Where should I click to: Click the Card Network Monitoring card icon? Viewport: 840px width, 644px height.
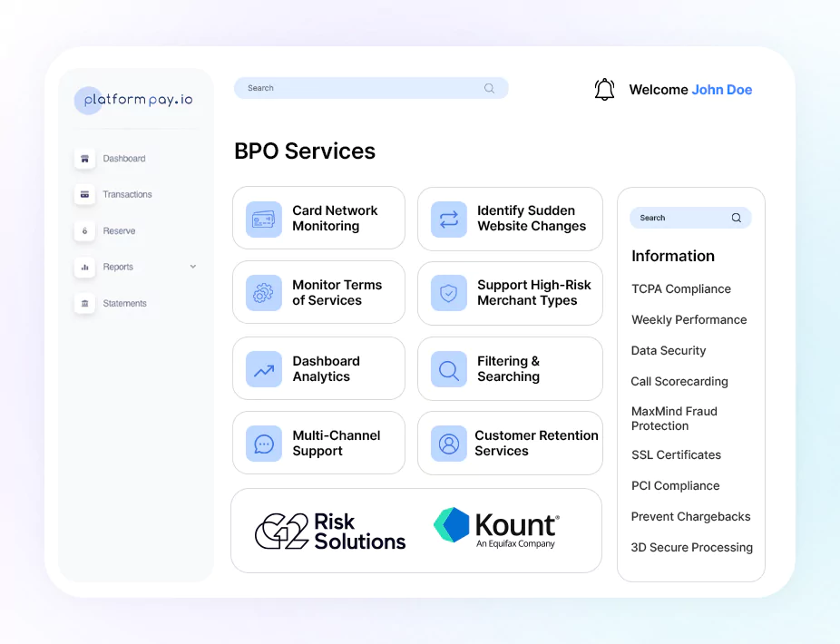(264, 220)
